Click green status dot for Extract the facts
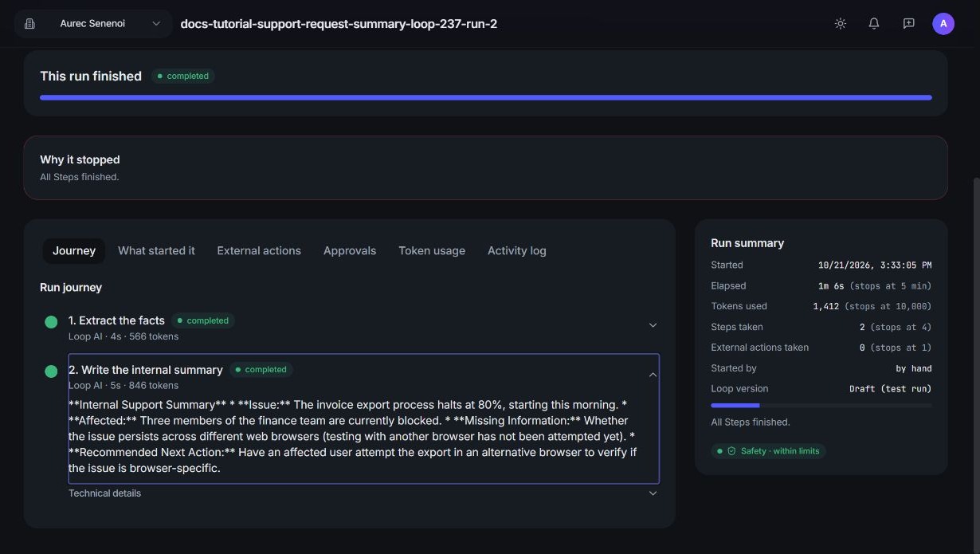The image size is (980, 554). pyautogui.click(x=51, y=322)
